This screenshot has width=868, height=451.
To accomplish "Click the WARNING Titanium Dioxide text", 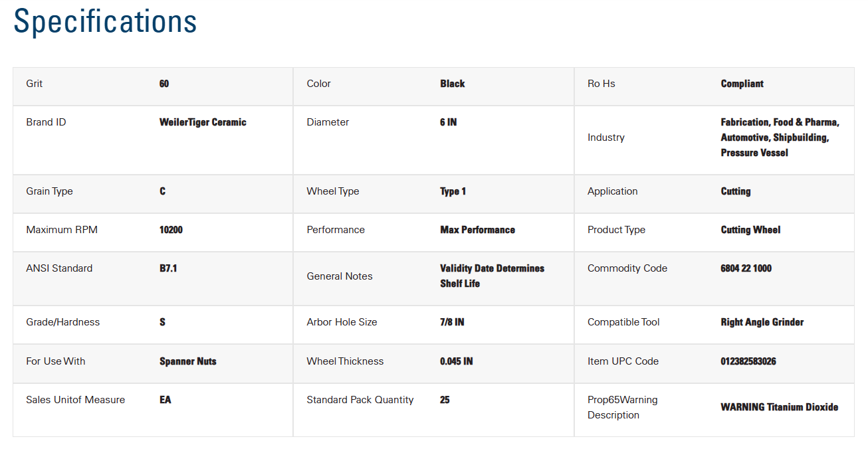I will click(779, 407).
